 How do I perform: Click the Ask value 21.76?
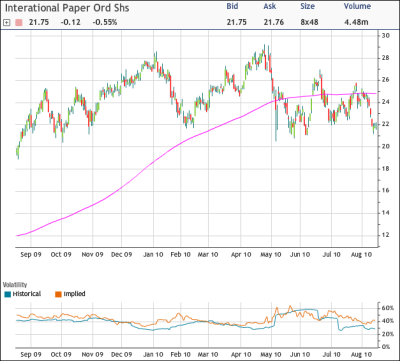coord(274,22)
